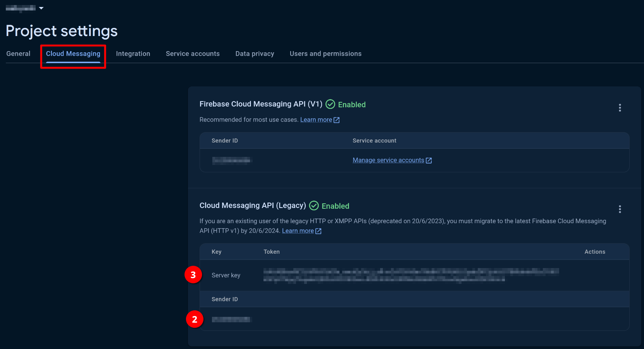Select the blurred Sender ID in the V1 table
The image size is (644, 349).
point(232,160)
